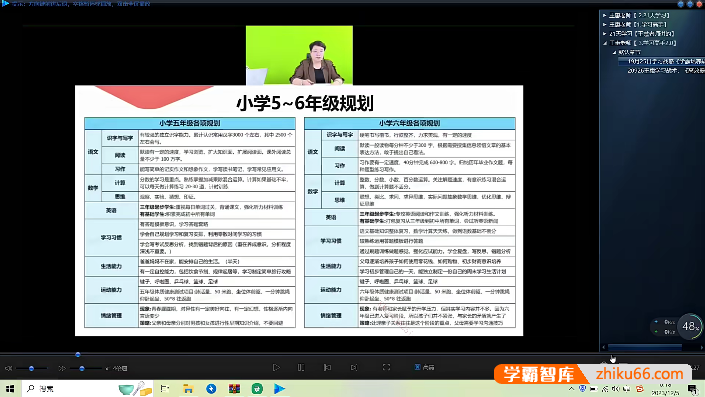Open the green round taskbar app

pyautogui.click(x=257, y=388)
